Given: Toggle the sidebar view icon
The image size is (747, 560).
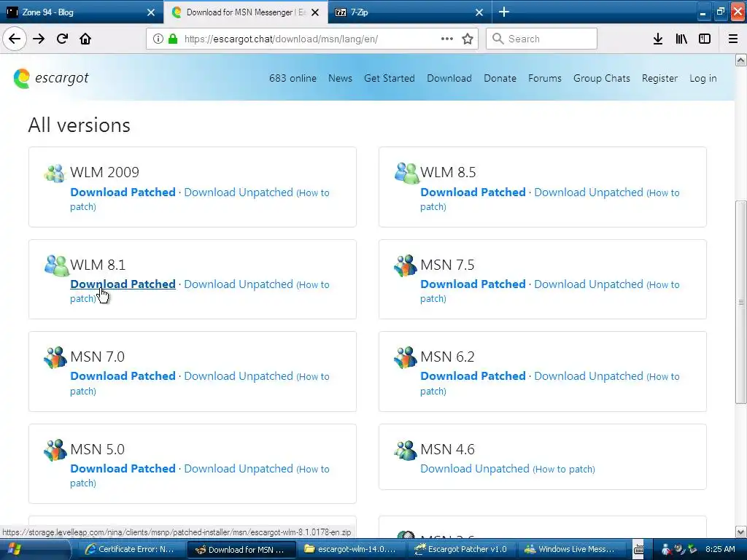Looking at the screenshot, I should click(705, 39).
